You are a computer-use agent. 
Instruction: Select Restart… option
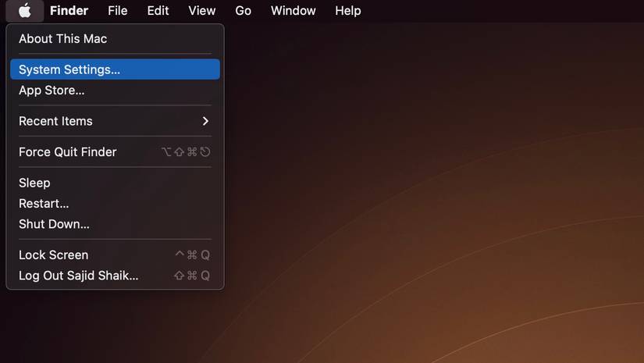coord(115,203)
